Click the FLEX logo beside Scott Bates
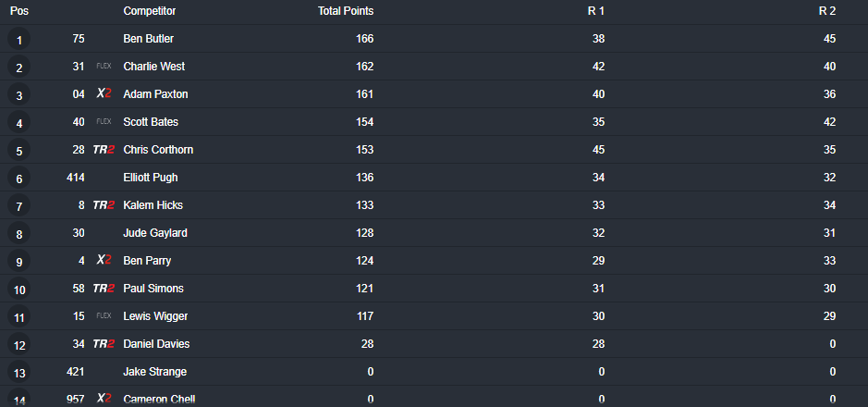 point(104,121)
